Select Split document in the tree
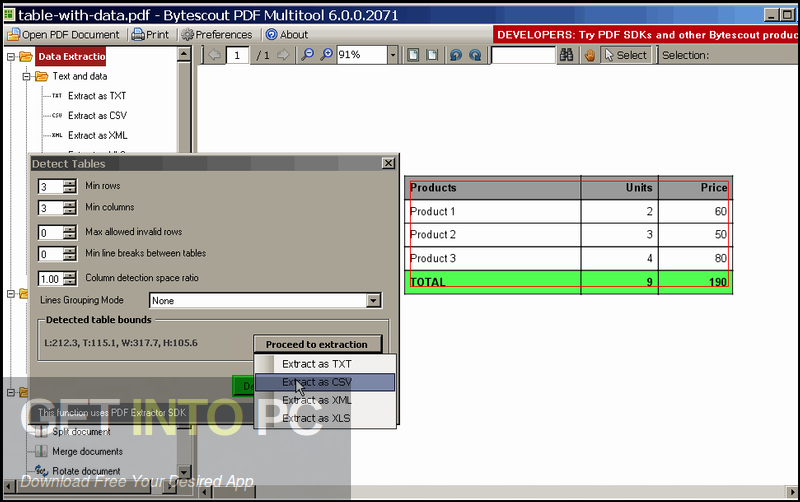The image size is (800, 502). (x=81, y=432)
